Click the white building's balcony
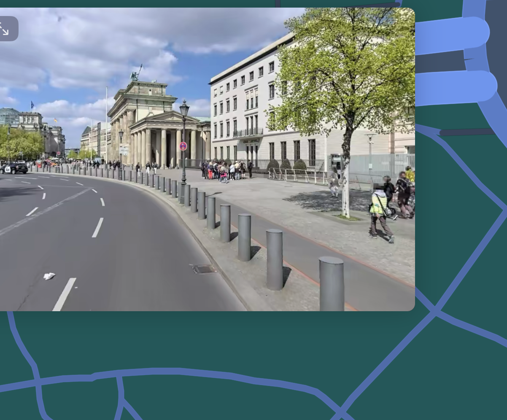The height and width of the screenshot is (420, 507). (x=248, y=132)
